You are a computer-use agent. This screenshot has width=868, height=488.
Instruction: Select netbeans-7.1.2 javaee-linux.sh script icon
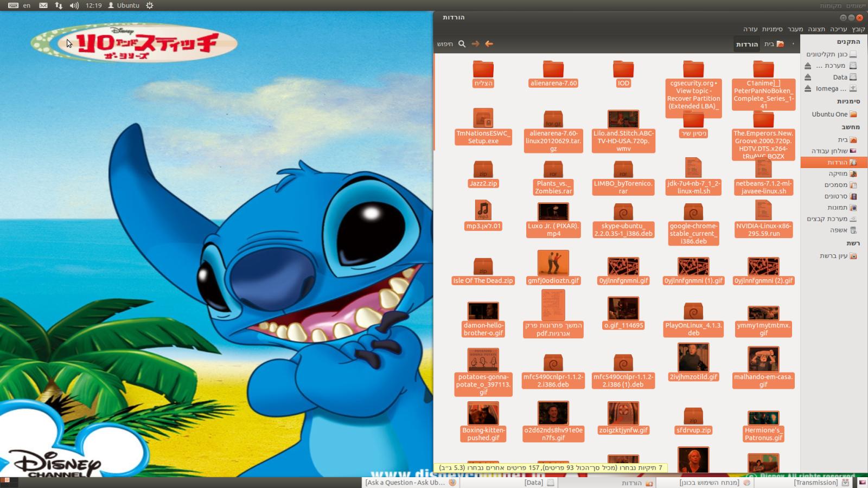tap(763, 168)
